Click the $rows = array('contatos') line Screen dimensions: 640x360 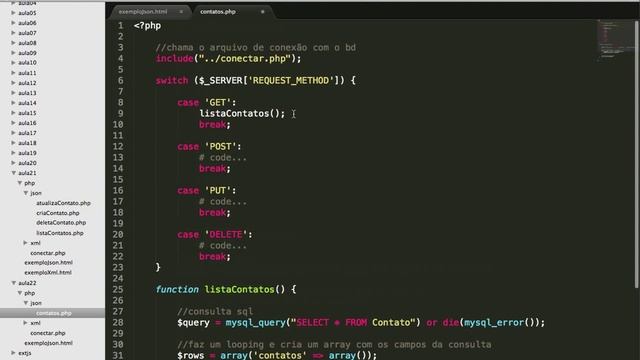[277, 355]
